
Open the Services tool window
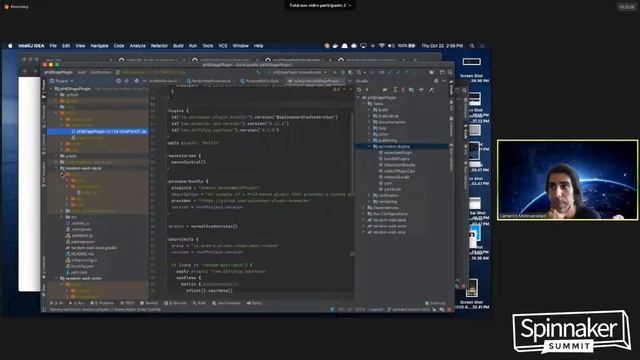tap(176, 303)
